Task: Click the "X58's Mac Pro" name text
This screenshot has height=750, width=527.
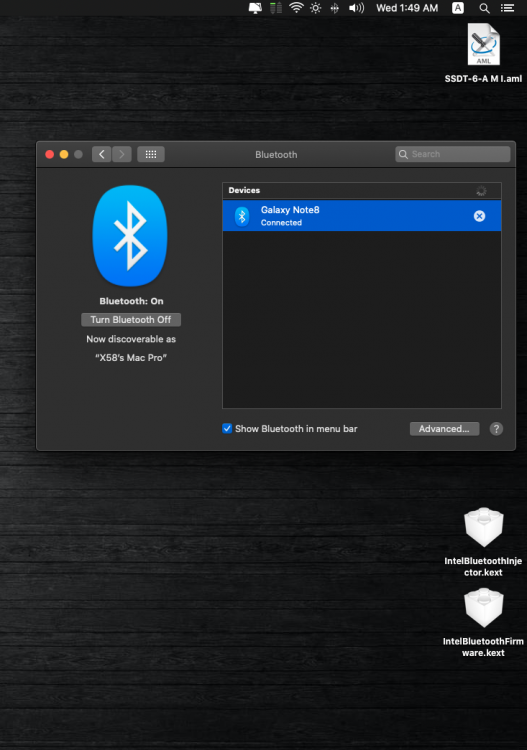Action: 131,358
